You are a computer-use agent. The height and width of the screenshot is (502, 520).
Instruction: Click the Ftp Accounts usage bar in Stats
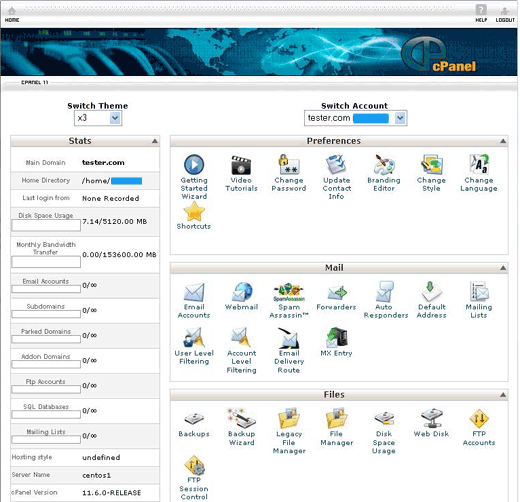tap(46, 389)
